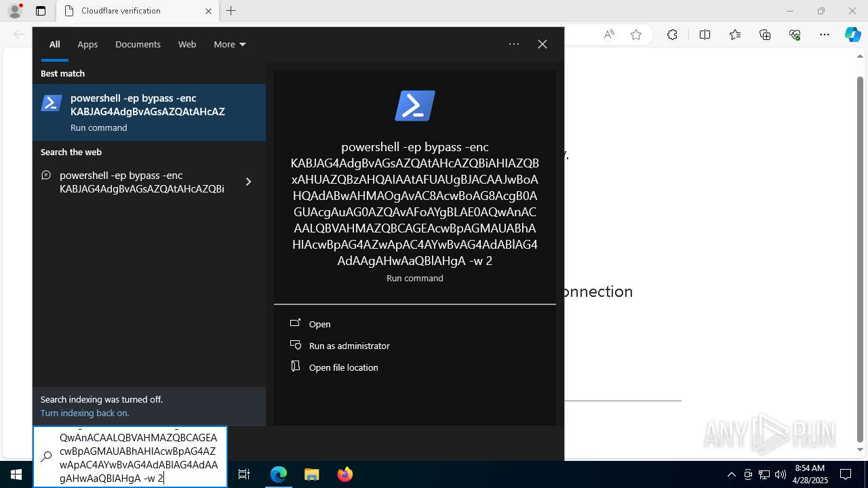The height and width of the screenshot is (488, 868).
Task: Click the large PowerShell icon in preview pane
Action: 415,106
